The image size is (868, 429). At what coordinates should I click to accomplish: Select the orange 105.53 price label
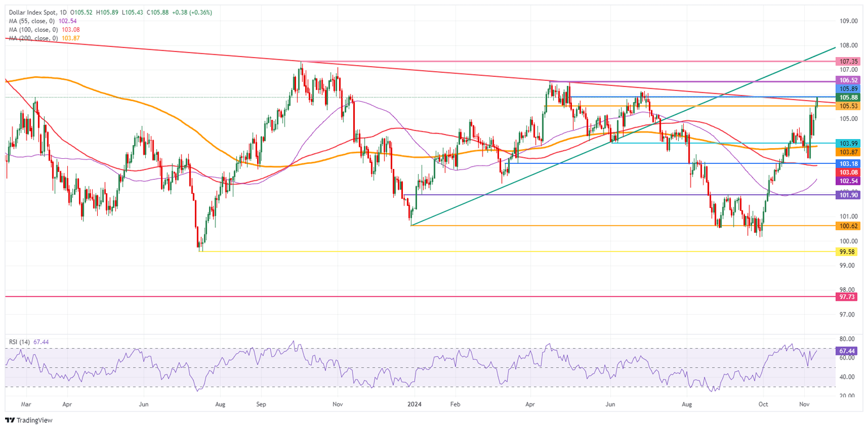point(847,106)
